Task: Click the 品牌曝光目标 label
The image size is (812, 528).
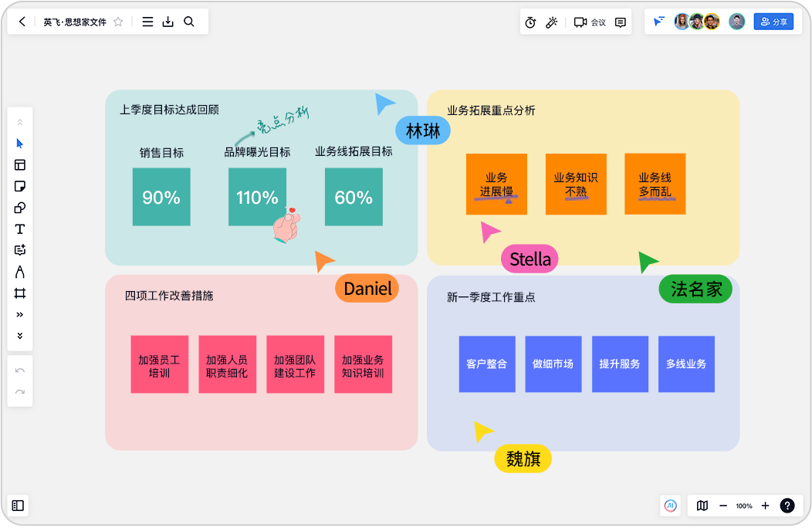Action: 257,152
